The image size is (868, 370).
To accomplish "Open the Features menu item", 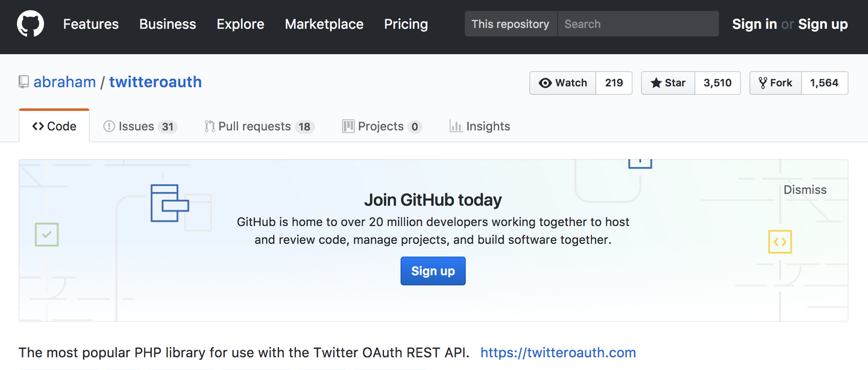I will (x=91, y=24).
